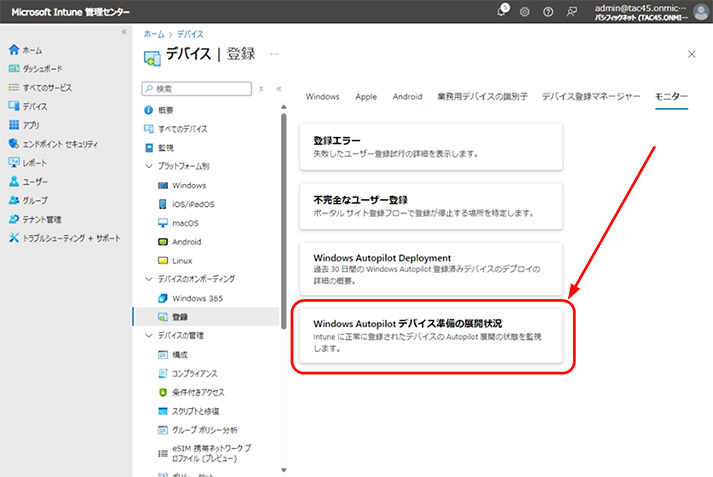Switch to デバイス登録マネージャー tab
713x477 pixels.
pos(591,96)
